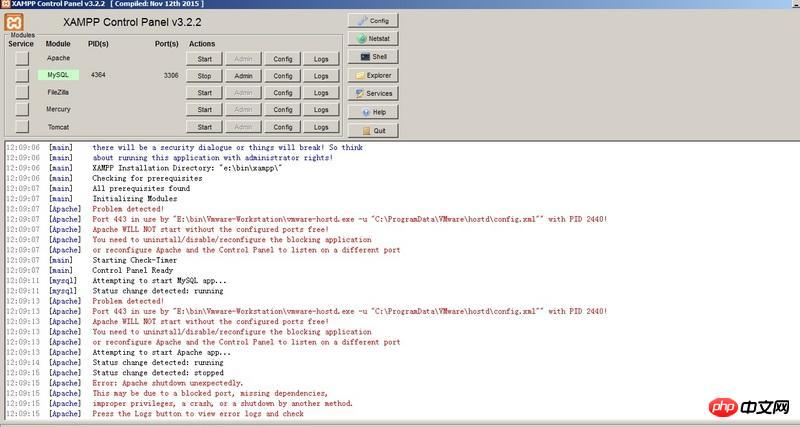800x427 pixels.
Task: View Apache Logs
Action: [321, 59]
